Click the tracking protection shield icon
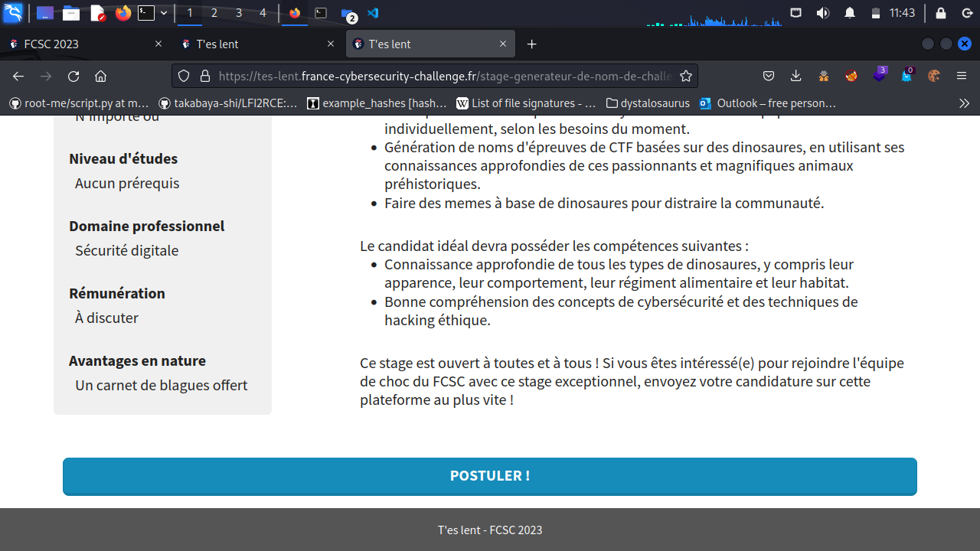The width and height of the screenshot is (980, 551). pos(184,76)
